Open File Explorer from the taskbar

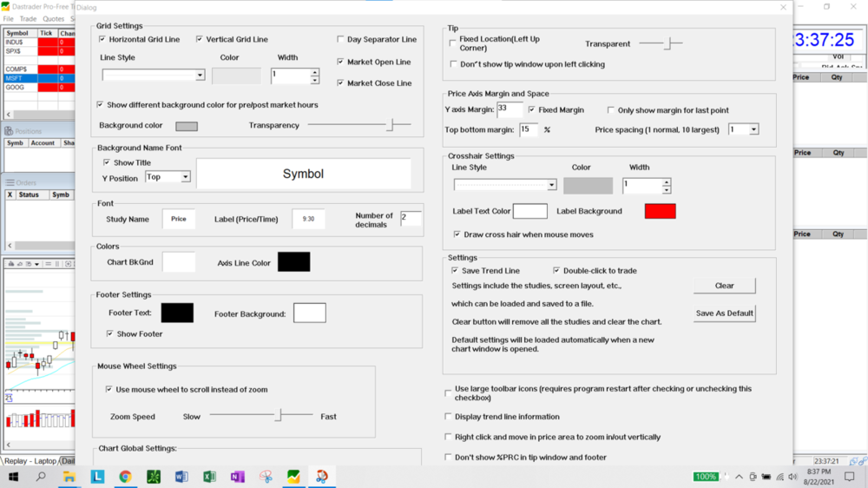click(x=69, y=477)
